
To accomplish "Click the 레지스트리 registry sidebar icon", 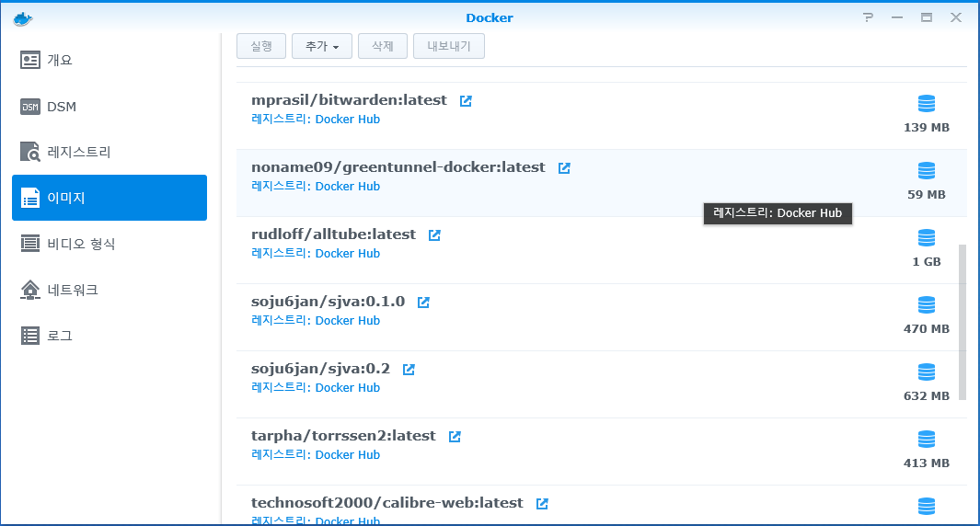I will (30, 152).
